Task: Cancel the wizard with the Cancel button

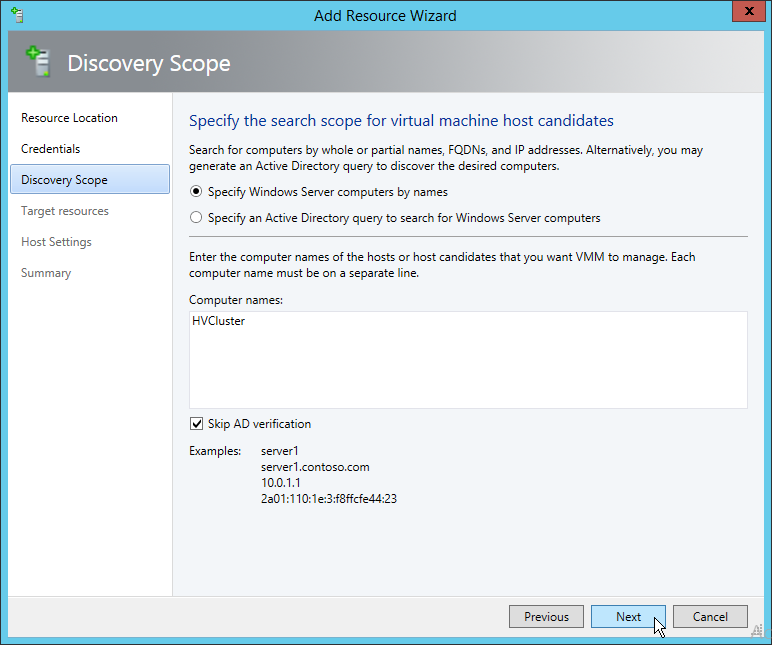Action: (x=710, y=617)
